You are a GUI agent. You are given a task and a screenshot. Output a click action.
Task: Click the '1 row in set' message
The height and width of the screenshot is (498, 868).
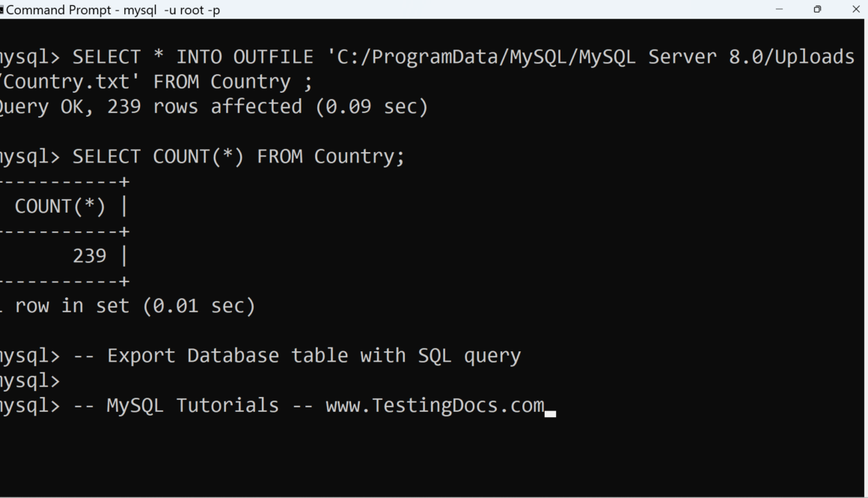coord(127,306)
